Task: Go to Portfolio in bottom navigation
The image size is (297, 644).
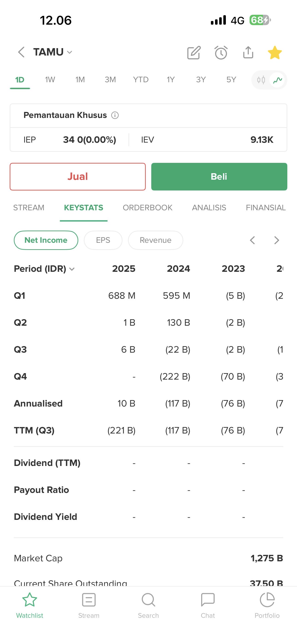Action: coord(267,604)
